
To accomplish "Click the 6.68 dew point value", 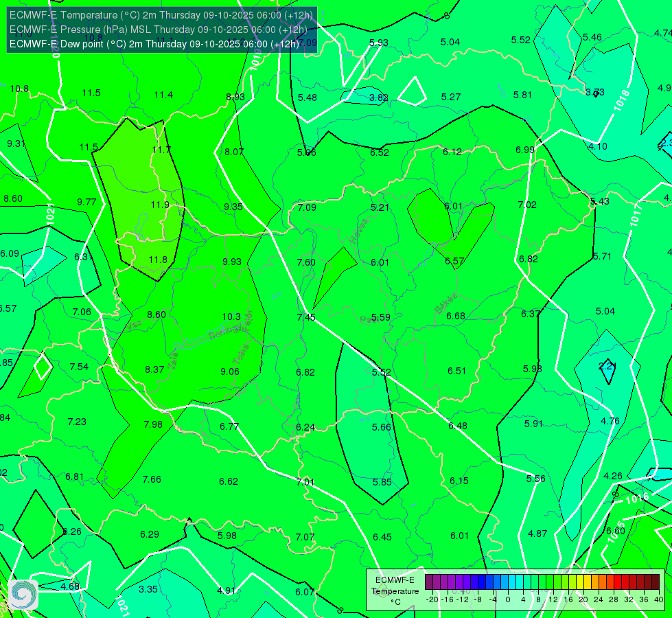I will click(456, 316).
